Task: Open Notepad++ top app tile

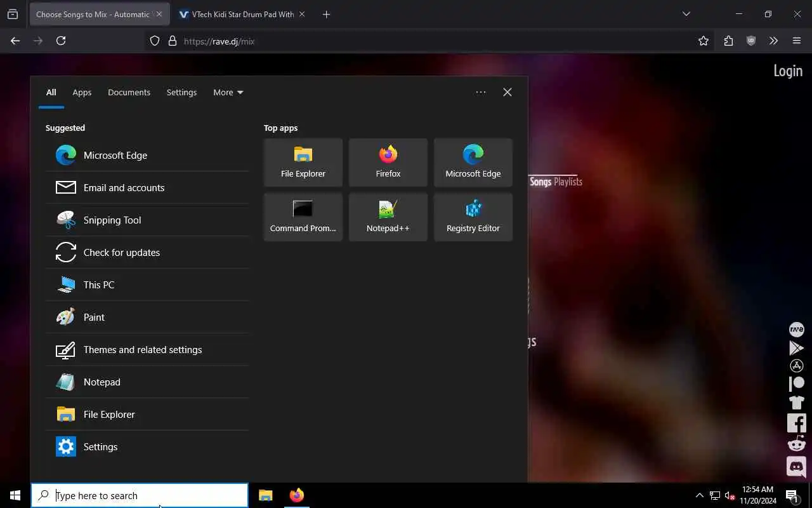Action: (388, 217)
